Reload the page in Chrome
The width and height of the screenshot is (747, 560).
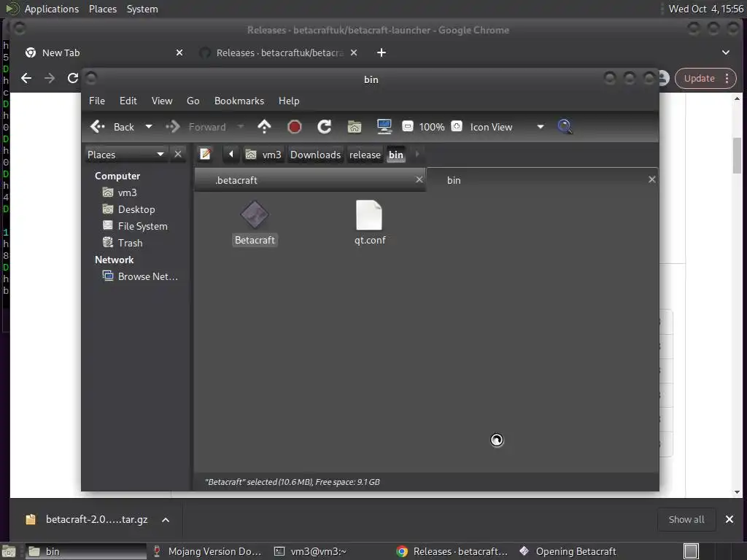click(x=73, y=78)
